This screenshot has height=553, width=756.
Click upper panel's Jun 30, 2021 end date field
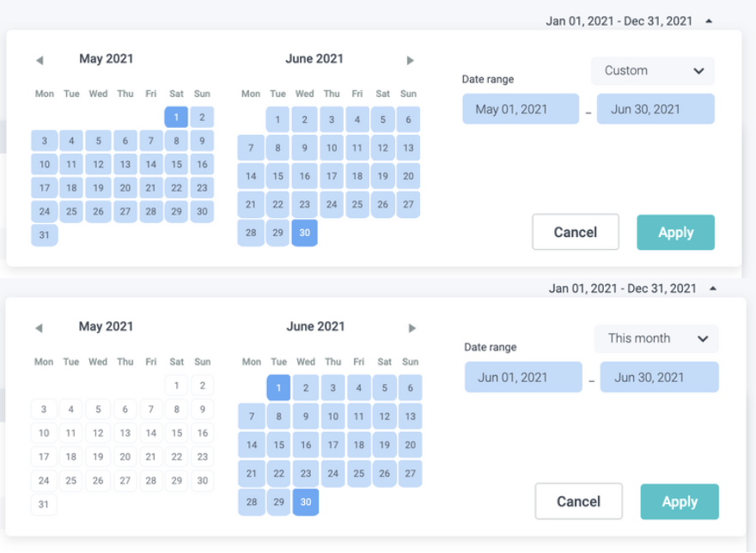pyautogui.click(x=655, y=109)
